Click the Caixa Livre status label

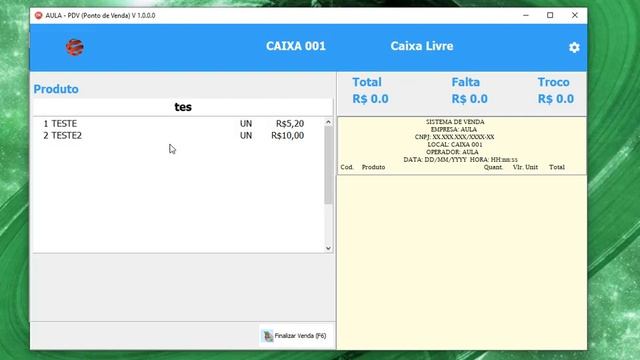pyautogui.click(x=422, y=46)
